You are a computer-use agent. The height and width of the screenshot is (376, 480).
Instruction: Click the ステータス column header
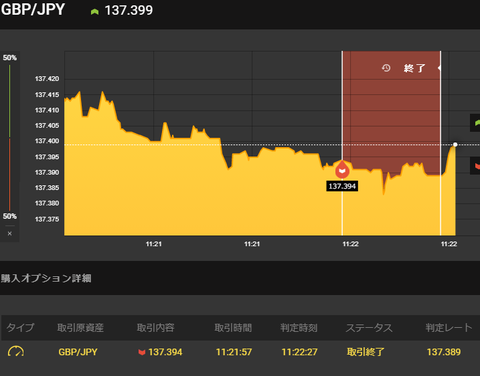[x=369, y=328]
